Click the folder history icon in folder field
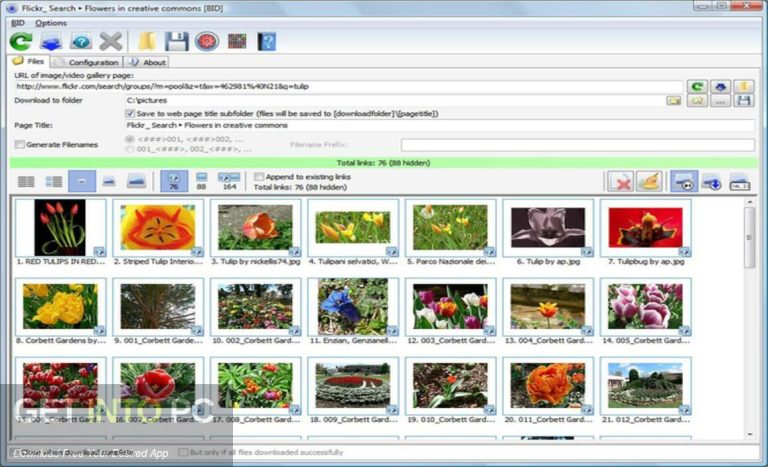The height and width of the screenshot is (467, 768). 674,101
